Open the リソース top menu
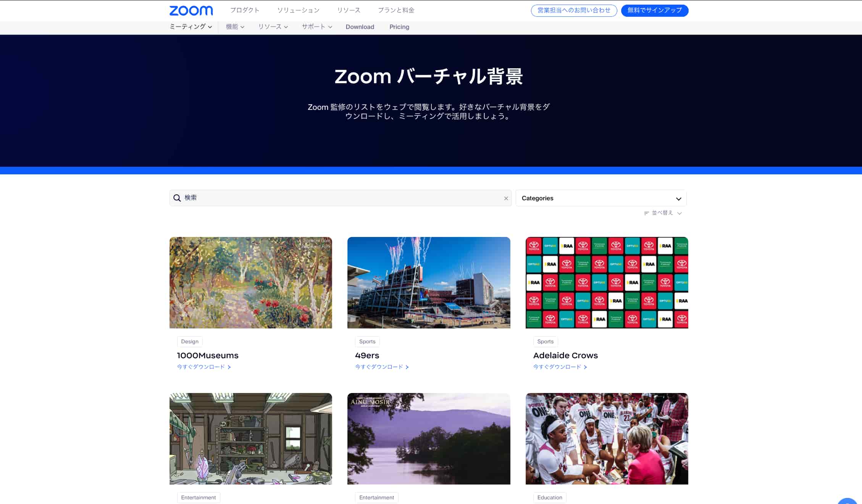Viewport: 862px width, 504px height. [x=349, y=10]
